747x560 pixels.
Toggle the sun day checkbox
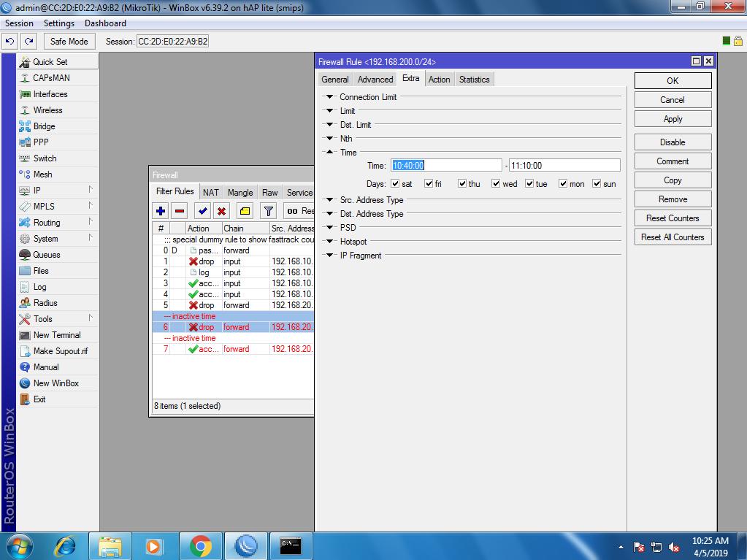[597, 184]
